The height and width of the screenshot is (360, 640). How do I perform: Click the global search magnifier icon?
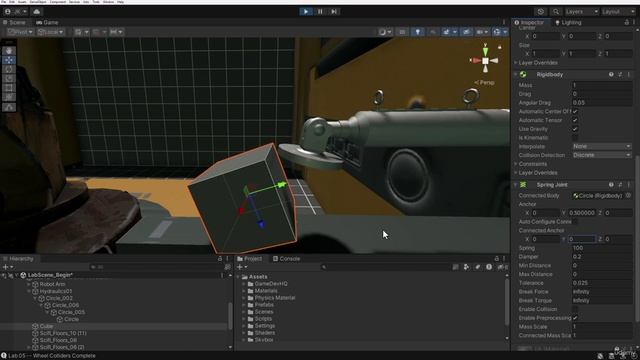(x=556, y=12)
